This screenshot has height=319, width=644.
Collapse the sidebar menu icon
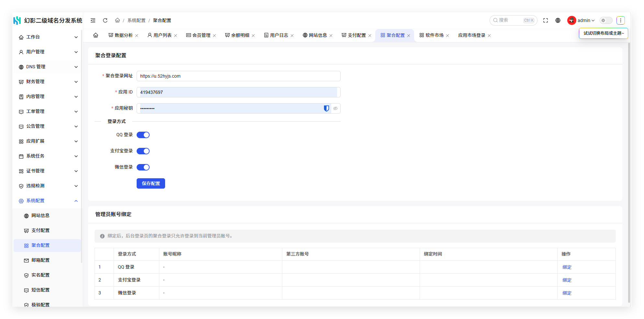[x=93, y=20]
